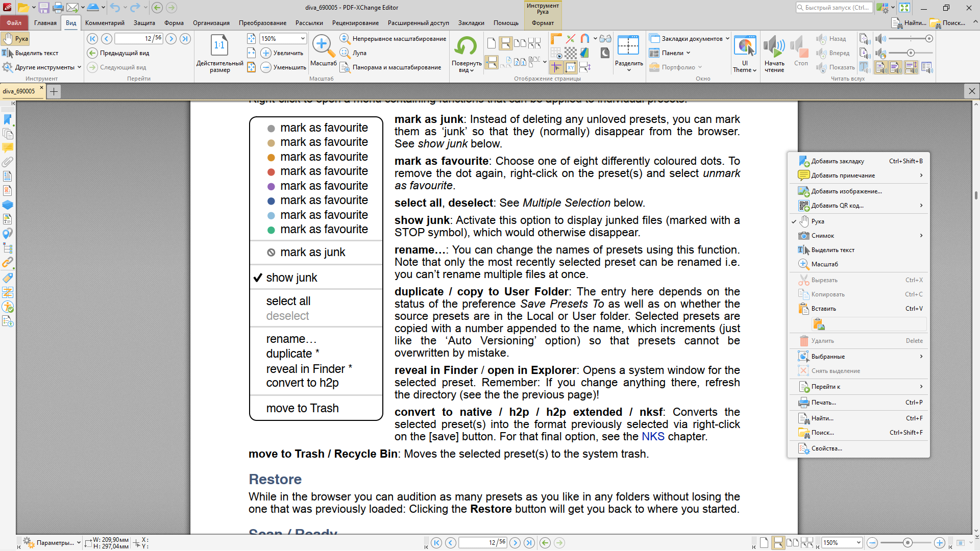Click page number field in ribbon

tap(139, 39)
